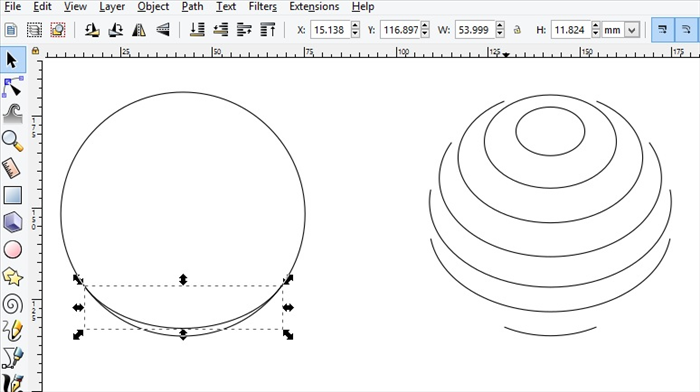Open the Extensions menu

(x=314, y=7)
